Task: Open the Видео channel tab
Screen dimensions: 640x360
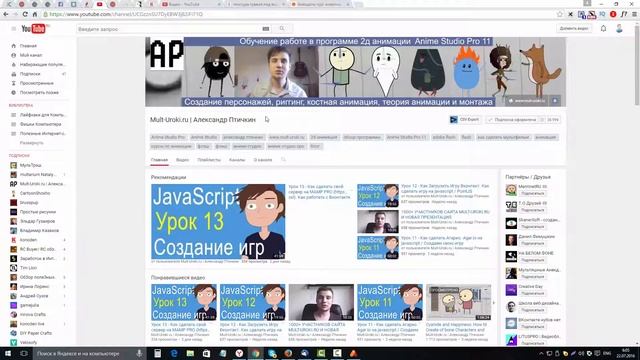Action: (x=182, y=160)
